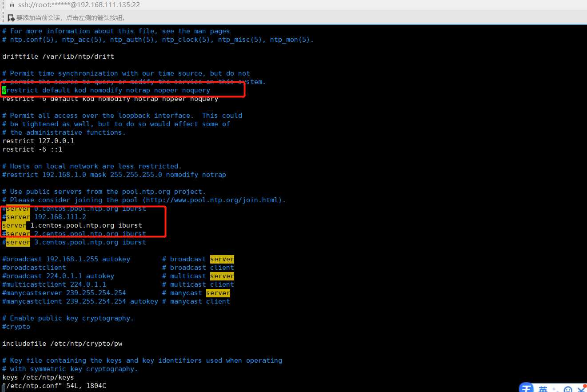Click the '# manycast client' comment

pos(196,301)
